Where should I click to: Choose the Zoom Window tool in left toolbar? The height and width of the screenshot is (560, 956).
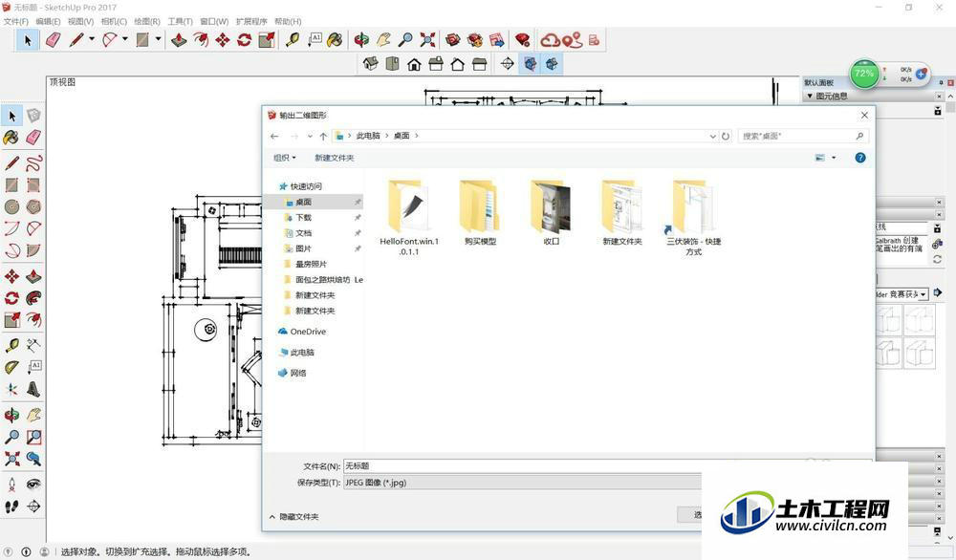click(34, 437)
